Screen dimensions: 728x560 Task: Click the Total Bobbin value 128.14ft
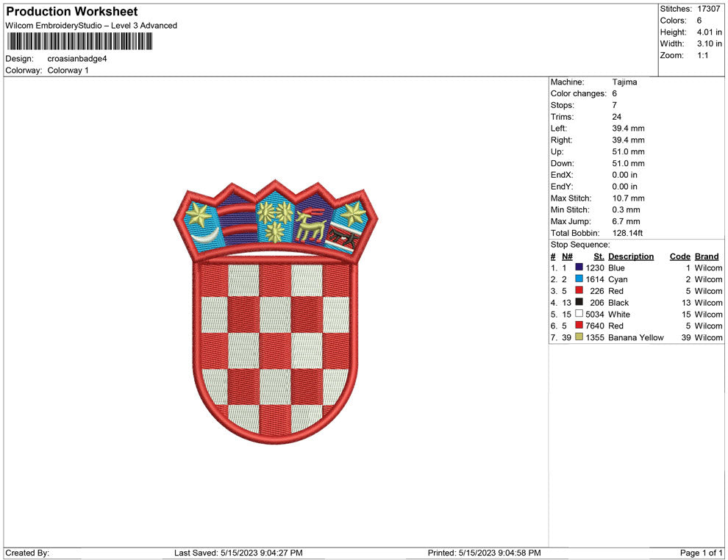tap(629, 233)
